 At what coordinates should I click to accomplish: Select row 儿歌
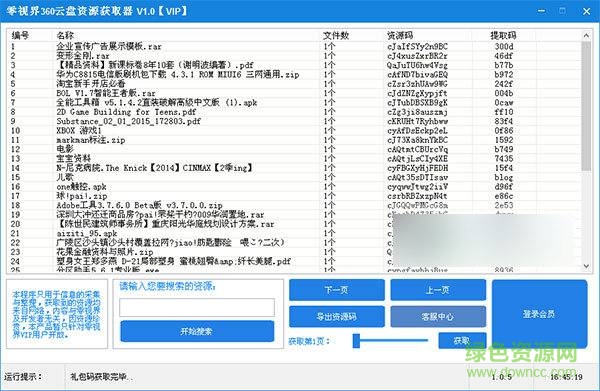(295, 177)
